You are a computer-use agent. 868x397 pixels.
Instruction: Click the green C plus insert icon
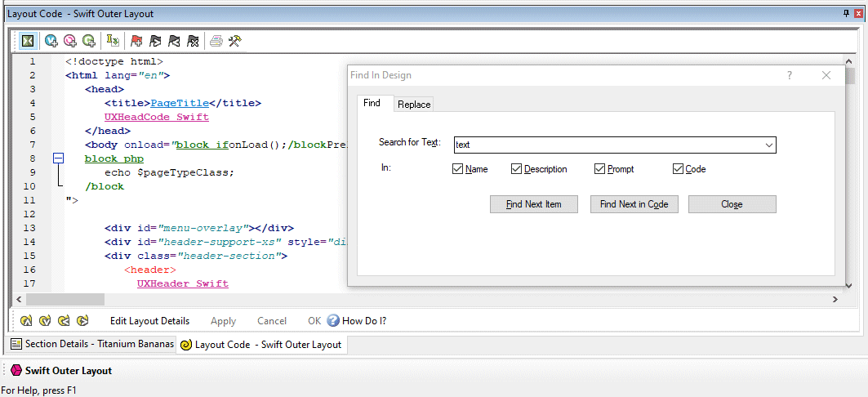pos(88,40)
